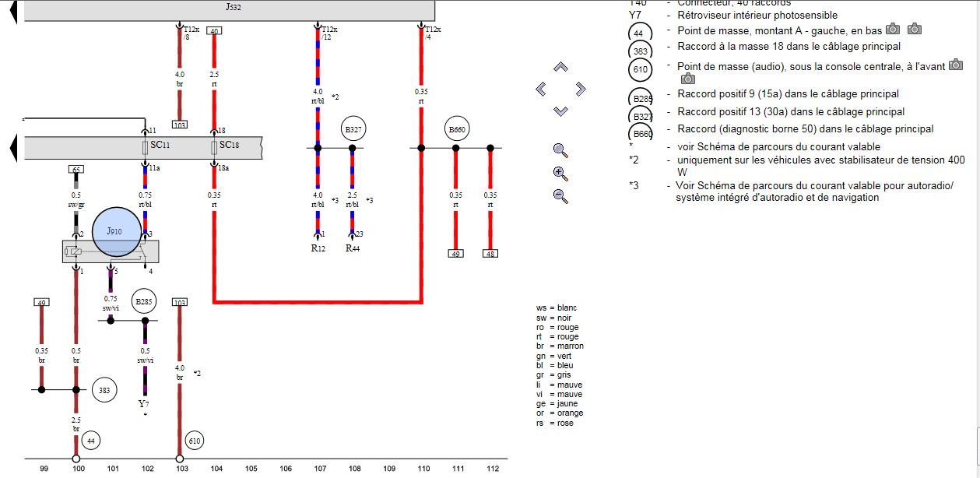Pan the diagram left with the left chevron
The width and height of the screenshot is (980, 478).
(541, 89)
